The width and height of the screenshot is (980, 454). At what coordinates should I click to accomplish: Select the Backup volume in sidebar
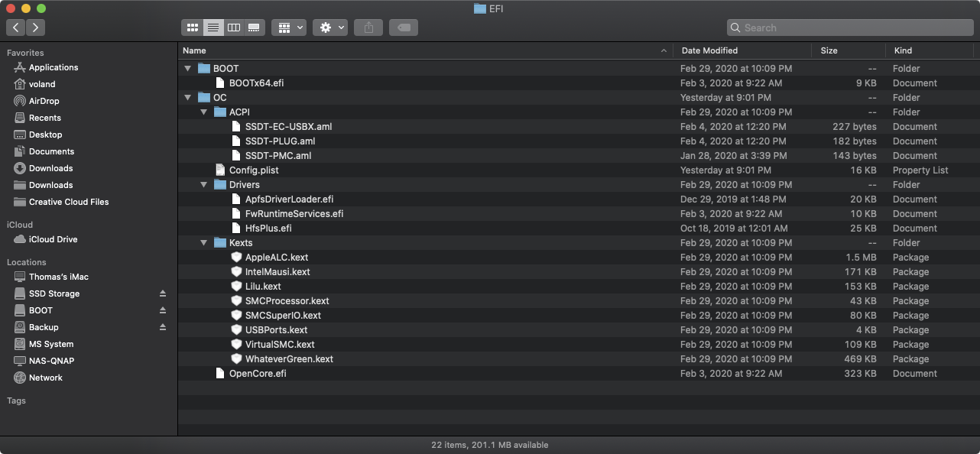44,327
